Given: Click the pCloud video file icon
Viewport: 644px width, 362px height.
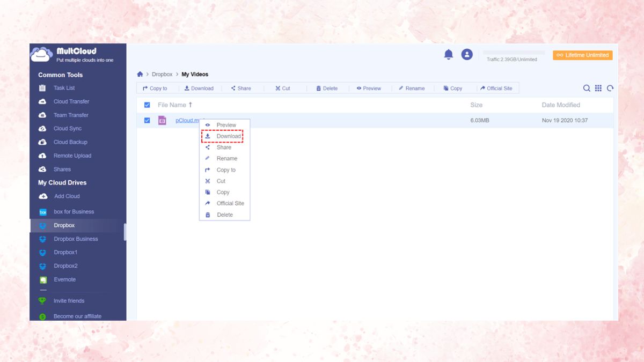Looking at the screenshot, I should pyautogui.click(x=162, y=120).
